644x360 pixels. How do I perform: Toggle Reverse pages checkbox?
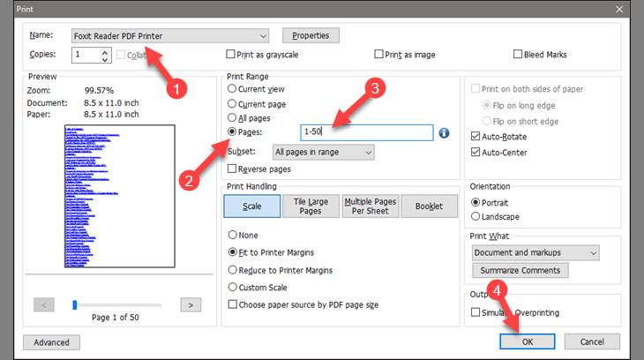233,169
